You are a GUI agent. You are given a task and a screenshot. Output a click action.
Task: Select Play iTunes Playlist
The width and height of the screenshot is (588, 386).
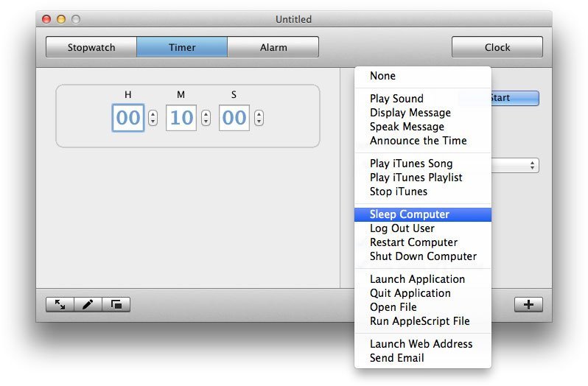(x=423, y=178)
